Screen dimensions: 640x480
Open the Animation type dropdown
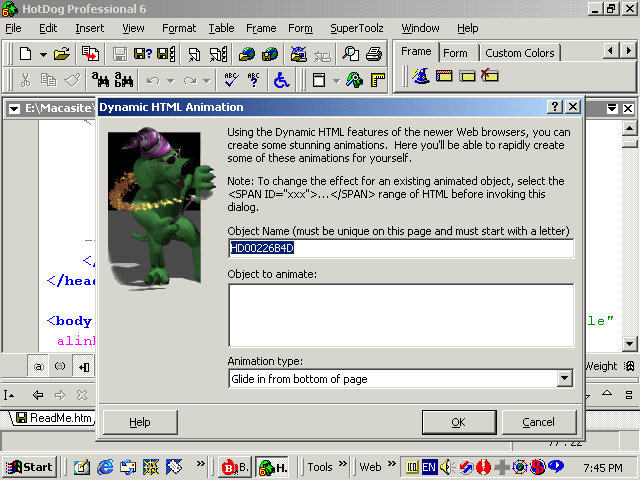(564, 378)
